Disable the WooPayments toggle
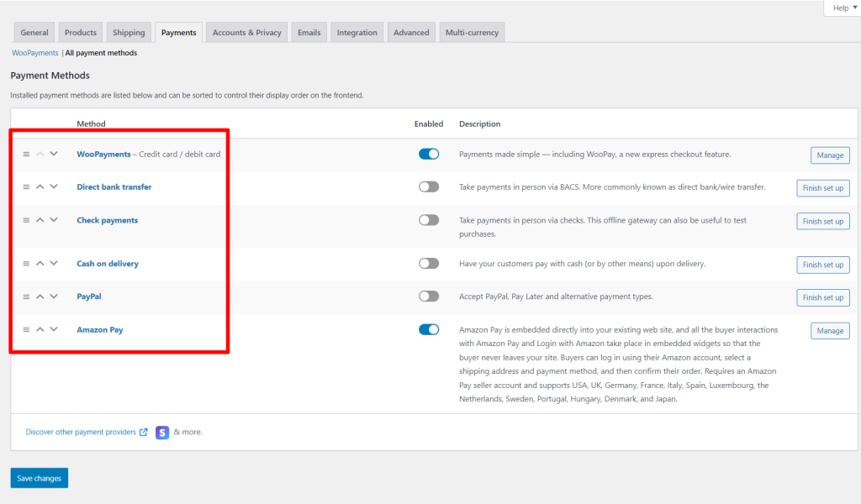Screen dimensions: 861x504 [429, 155]
